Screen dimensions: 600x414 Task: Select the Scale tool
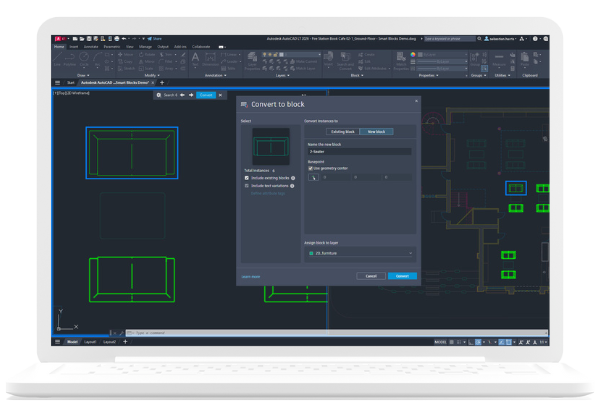click(146, 68)
